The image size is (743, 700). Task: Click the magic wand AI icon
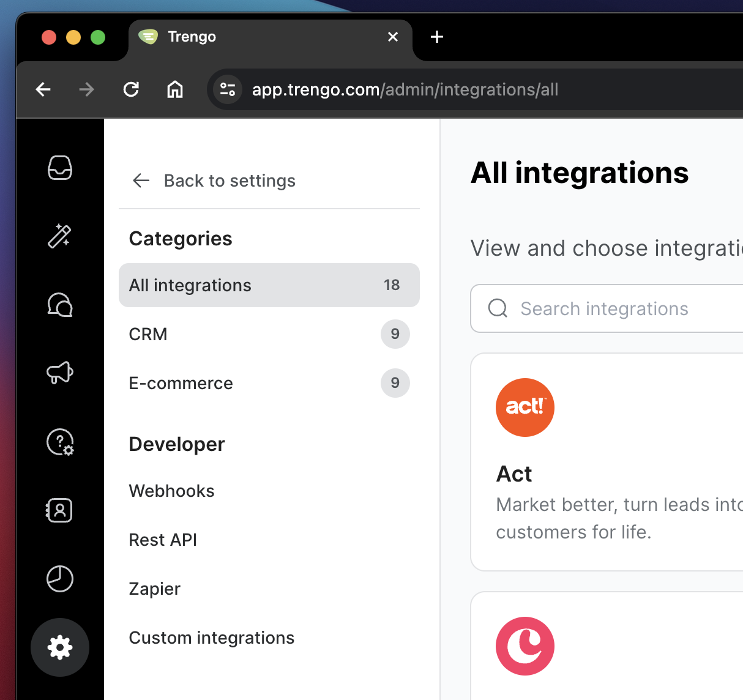tap(60, 236)
